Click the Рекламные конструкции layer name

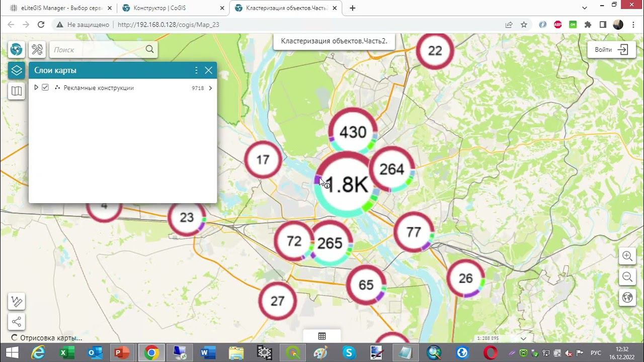pyautogui.click(x=99, y=87)
